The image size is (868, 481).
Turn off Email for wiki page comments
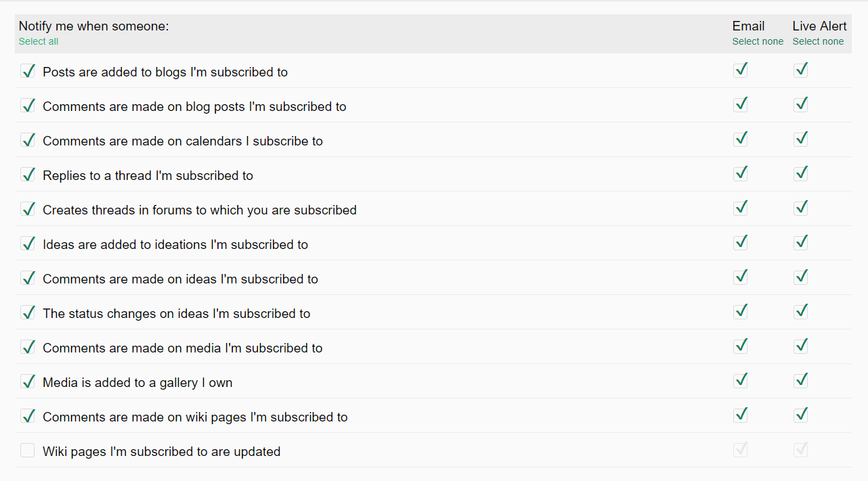(x=741, y=415)
